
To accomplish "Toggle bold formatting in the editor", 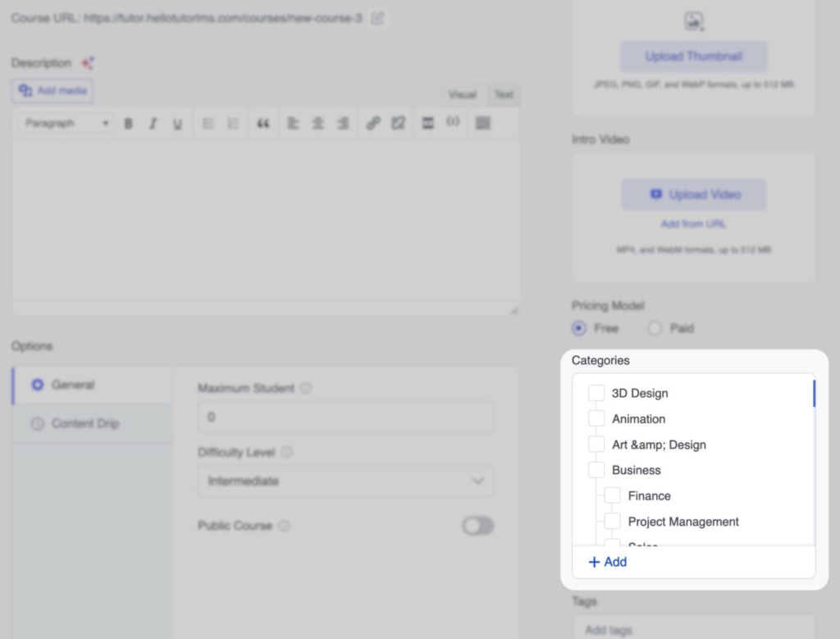I will (128, 123).
